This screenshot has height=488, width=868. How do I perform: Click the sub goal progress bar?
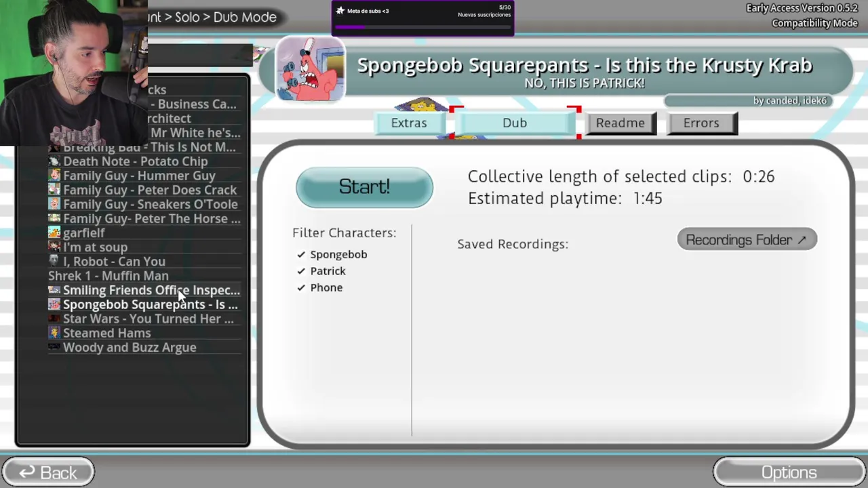(422, 27)
